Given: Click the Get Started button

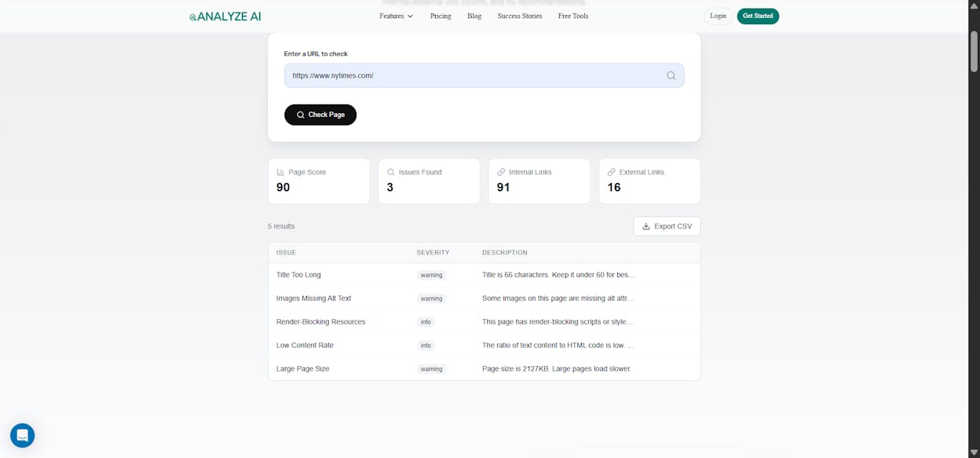Looking at the screenshot, I should 758,16.
